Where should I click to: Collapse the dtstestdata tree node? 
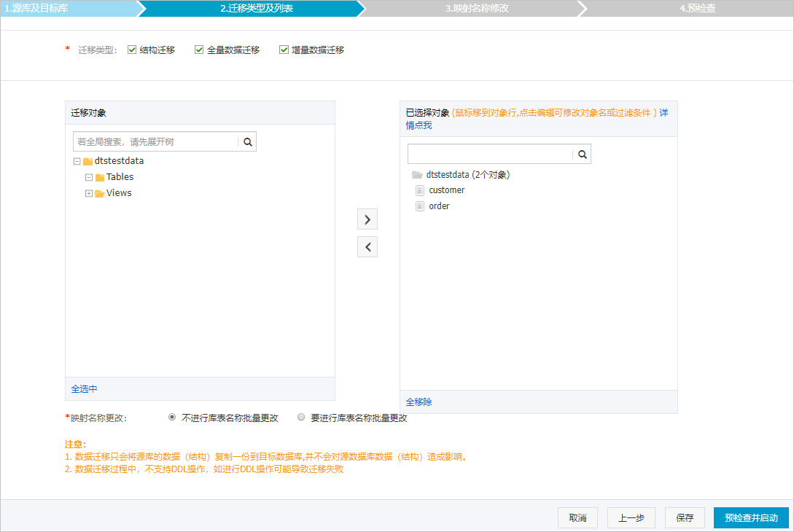[x=77, y=162]
